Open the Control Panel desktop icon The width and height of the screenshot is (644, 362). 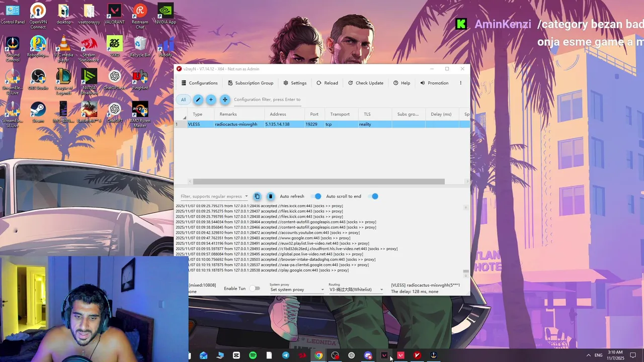(13, 14)
